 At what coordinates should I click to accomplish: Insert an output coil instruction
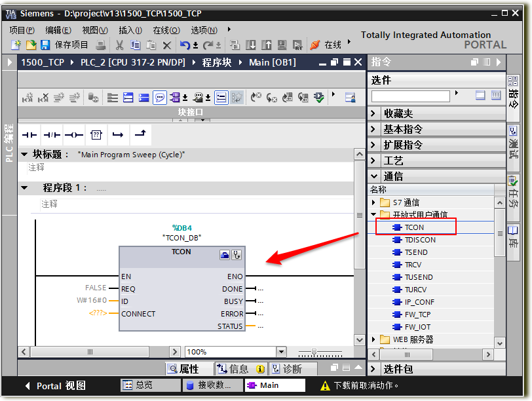[74, 135]
